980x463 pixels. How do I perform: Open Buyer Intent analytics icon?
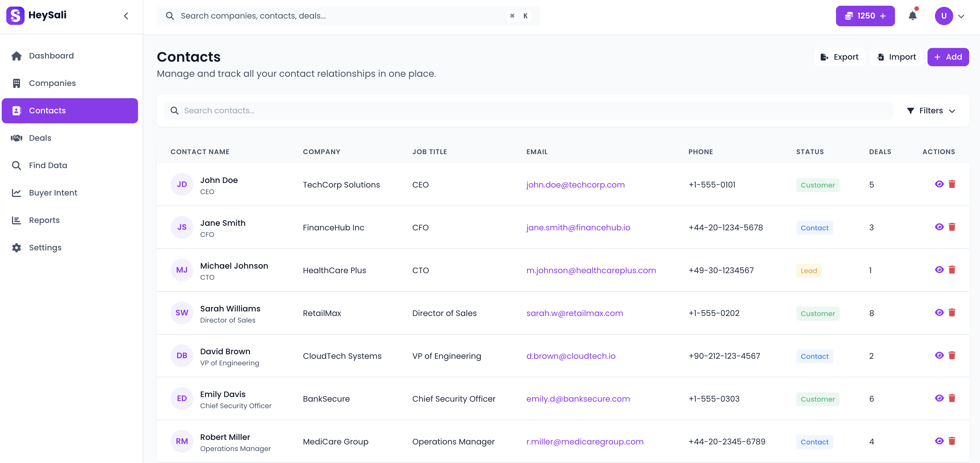coord(17,193)
